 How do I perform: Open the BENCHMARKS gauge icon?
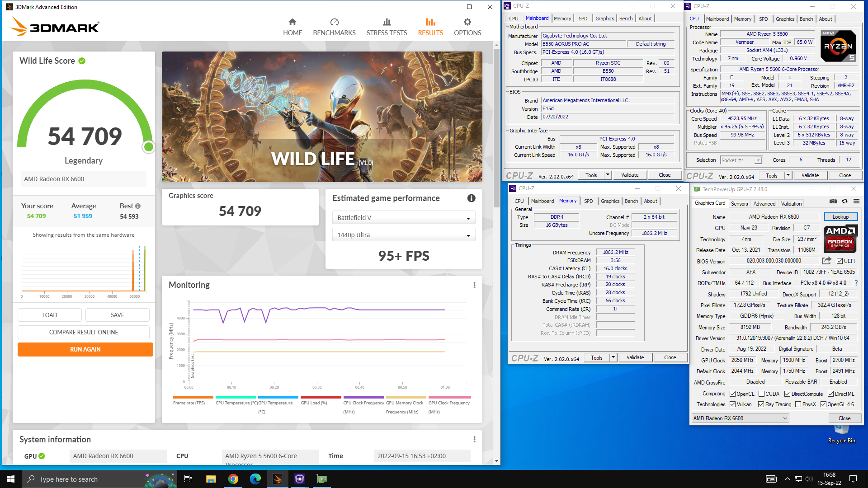[335, 22]
